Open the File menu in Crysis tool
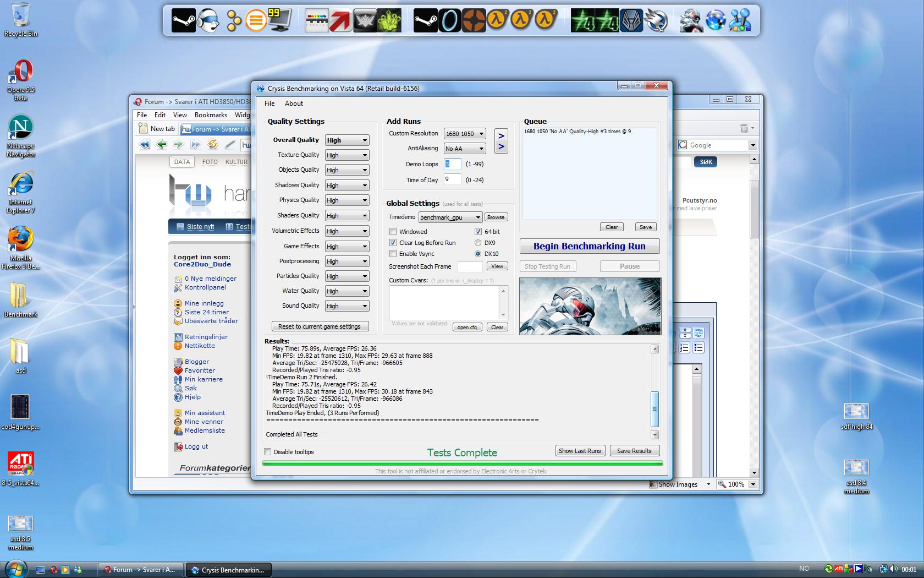924x578 pixels. [269, 103]
